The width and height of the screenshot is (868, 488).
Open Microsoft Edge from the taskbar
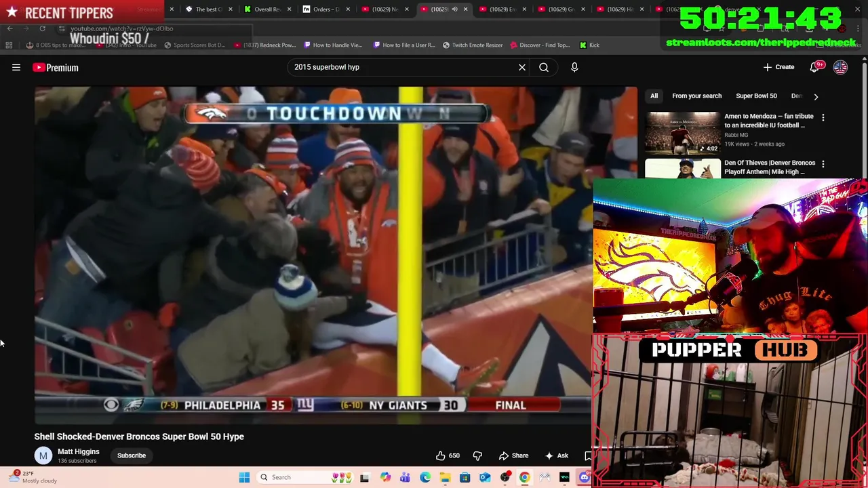tap(425, 477)
